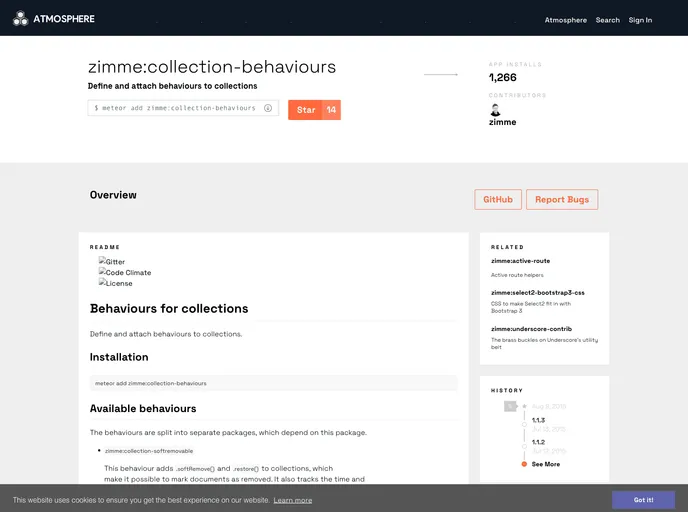Click the 1.1.2 version timeline marker

coord(524,447)
